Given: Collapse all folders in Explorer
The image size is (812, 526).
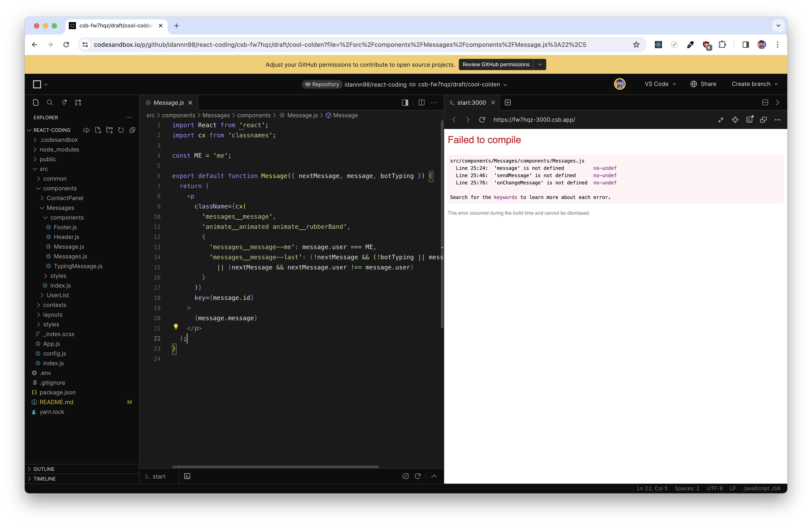Looking at the screenshot, I should (x=132, y=130).
